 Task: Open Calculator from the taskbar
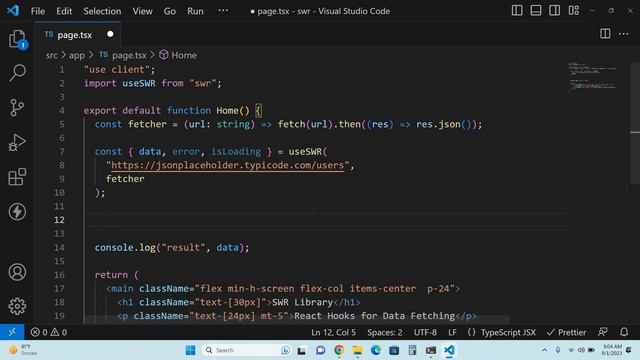[x=412, y=350]
